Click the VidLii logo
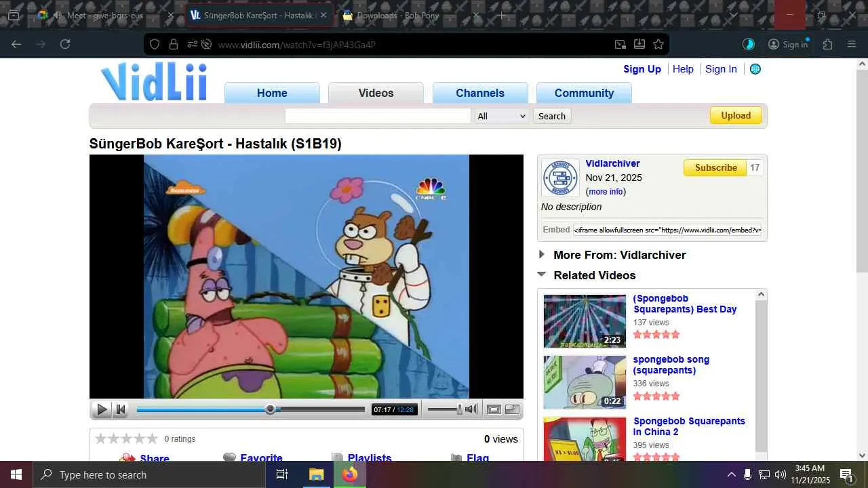Screen dimensions: 868x488 pyautogui.click(x=154, y=82)
